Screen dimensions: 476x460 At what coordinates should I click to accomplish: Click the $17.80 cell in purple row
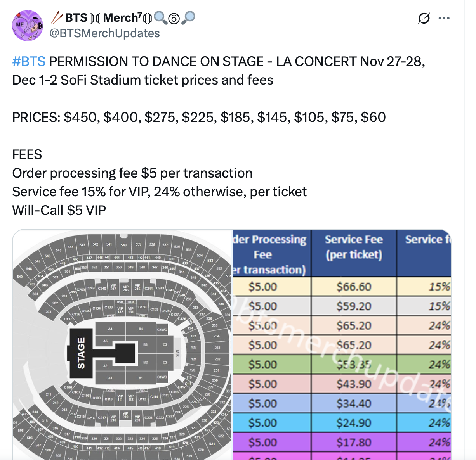(354, 442)
